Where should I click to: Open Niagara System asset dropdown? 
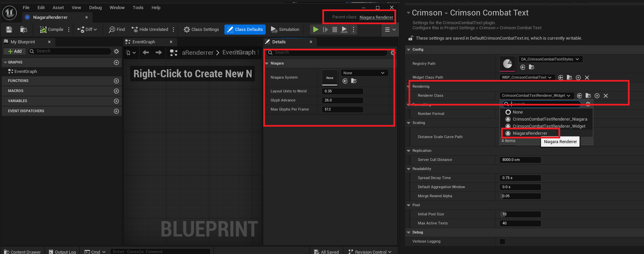tap(365, 73)
